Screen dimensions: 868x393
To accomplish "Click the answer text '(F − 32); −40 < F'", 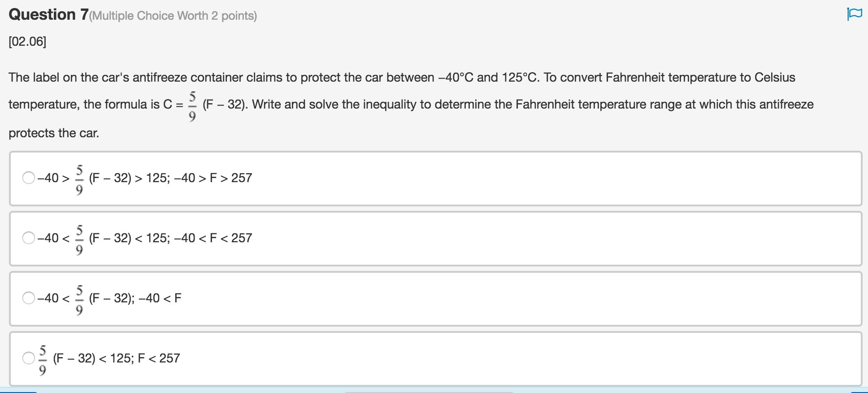I will (x=135, y=298).
